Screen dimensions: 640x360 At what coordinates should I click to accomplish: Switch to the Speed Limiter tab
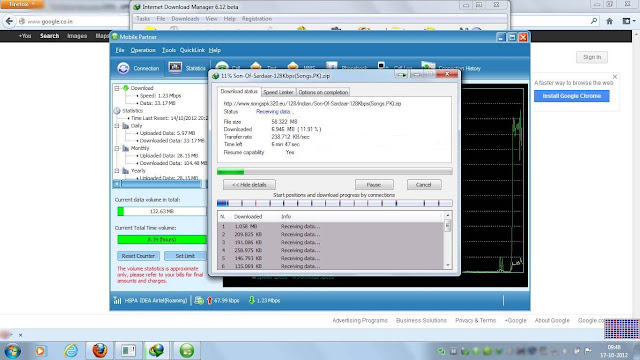click(278, 92)
